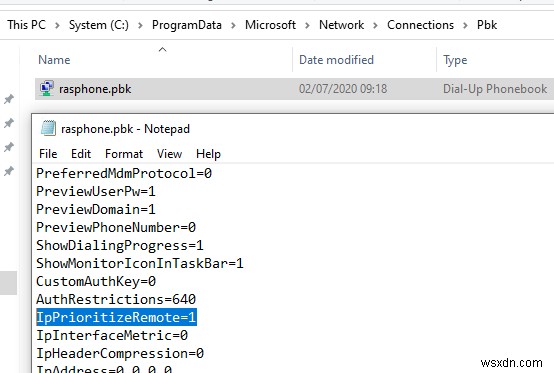Expand chevron after Connections

[465, 25]
